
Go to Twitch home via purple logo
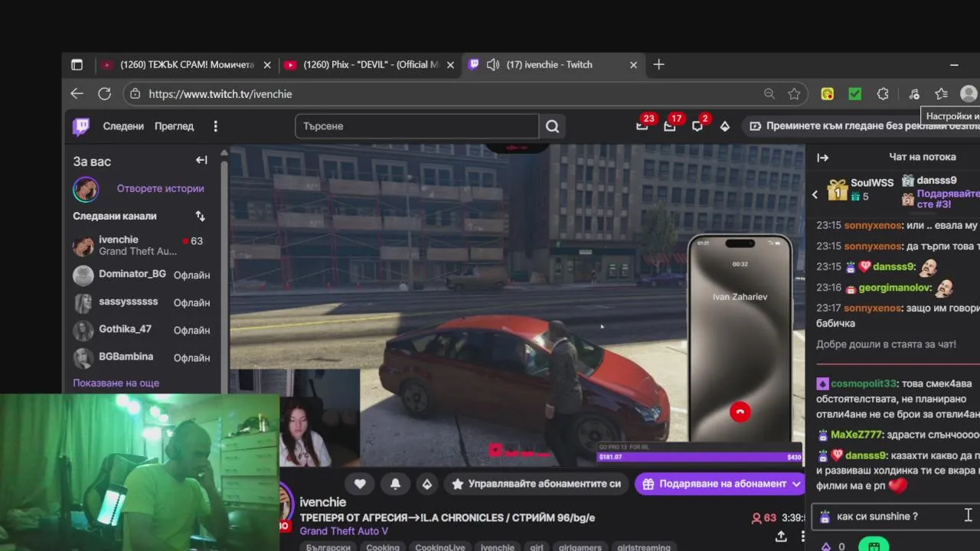pos(81,126)
